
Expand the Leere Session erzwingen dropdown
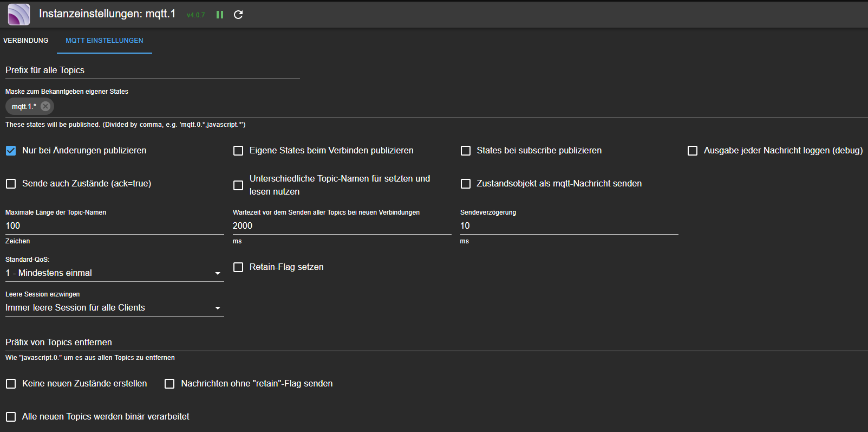click(x=114, y=308)
